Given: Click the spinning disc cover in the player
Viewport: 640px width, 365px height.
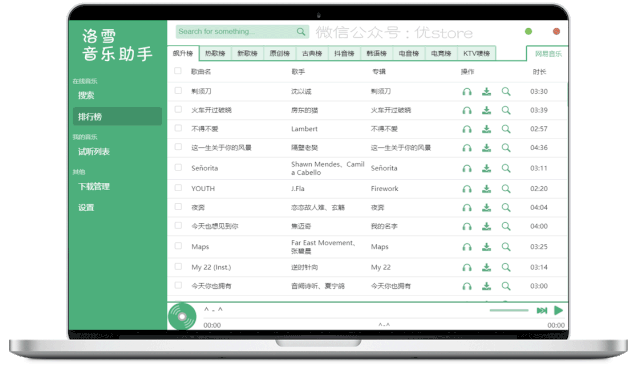Looking at the screenshot, I should point(182,316).
